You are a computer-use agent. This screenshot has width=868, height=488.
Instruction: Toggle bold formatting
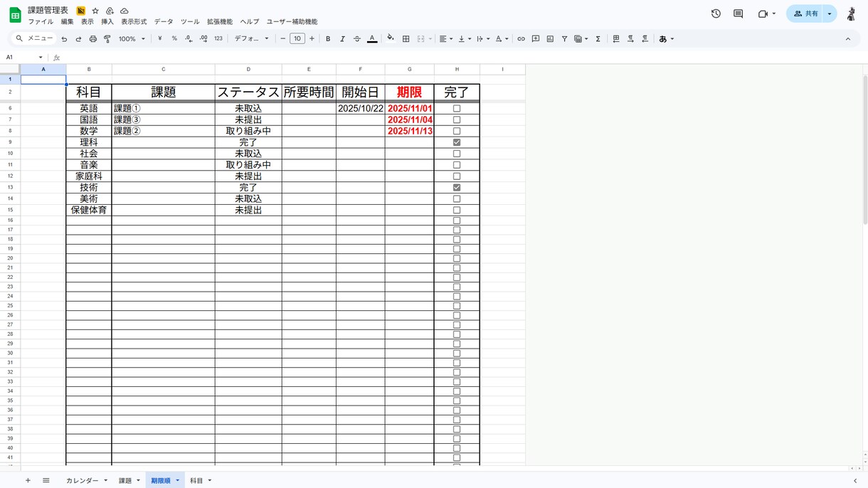[328, 39]
